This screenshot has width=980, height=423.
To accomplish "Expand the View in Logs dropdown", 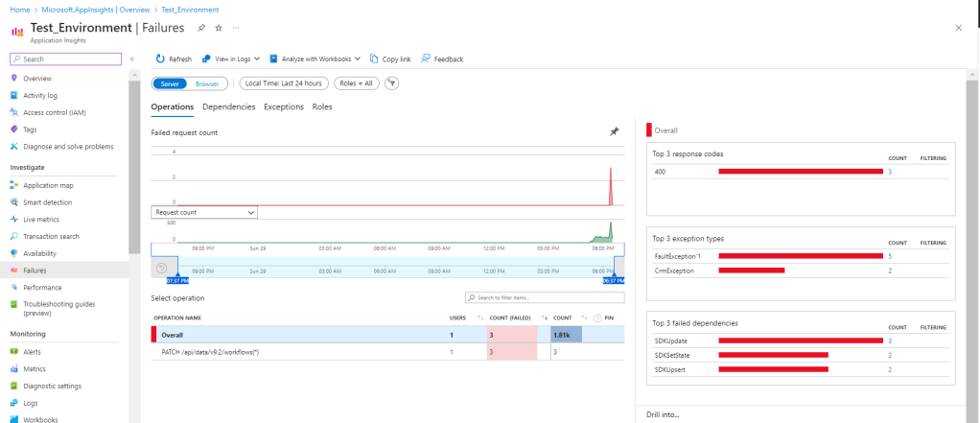I will coord(230,59).
